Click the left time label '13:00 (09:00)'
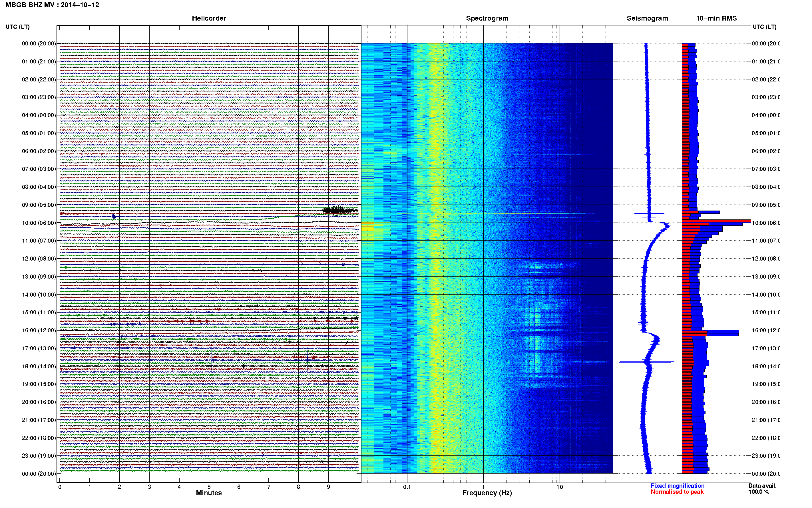 39,277
